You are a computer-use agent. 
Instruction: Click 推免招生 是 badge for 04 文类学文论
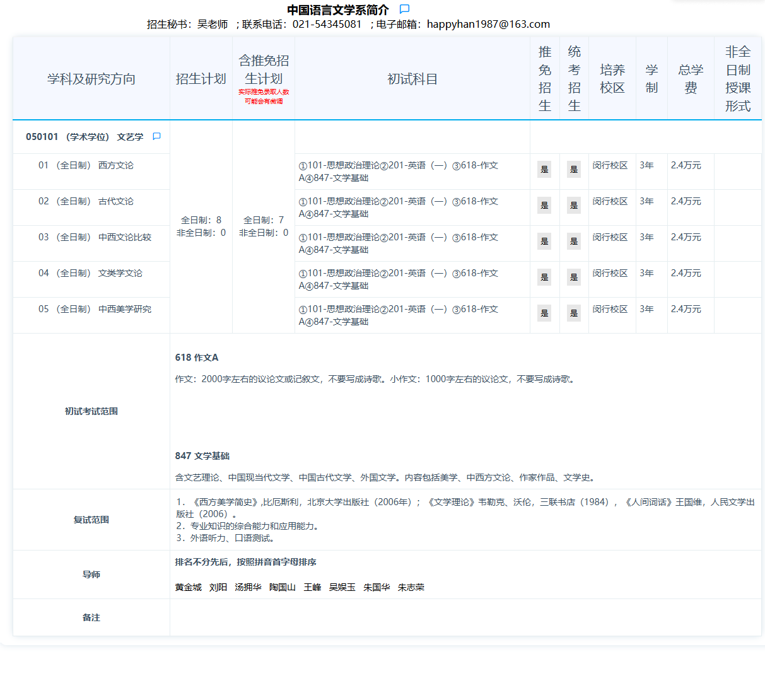(x=544, y=277)
